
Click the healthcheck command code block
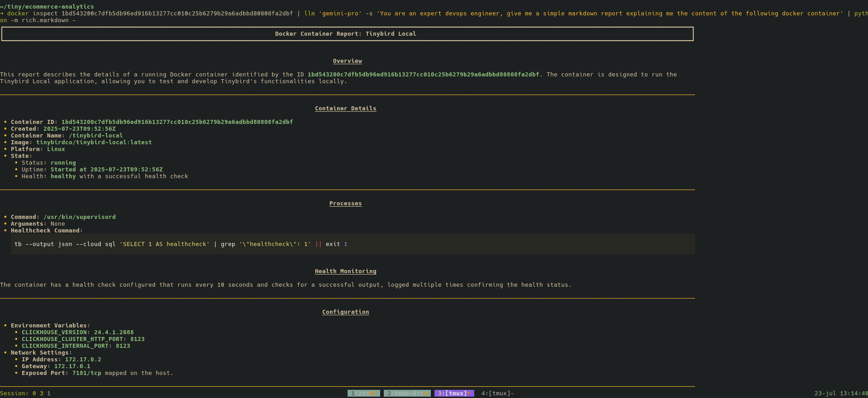pyautogui.click(x=353, y=244)
